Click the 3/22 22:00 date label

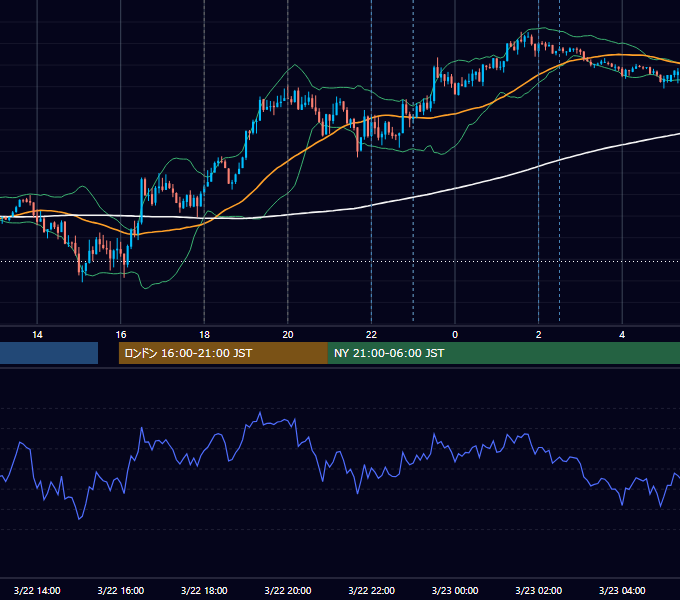(372, 590)
